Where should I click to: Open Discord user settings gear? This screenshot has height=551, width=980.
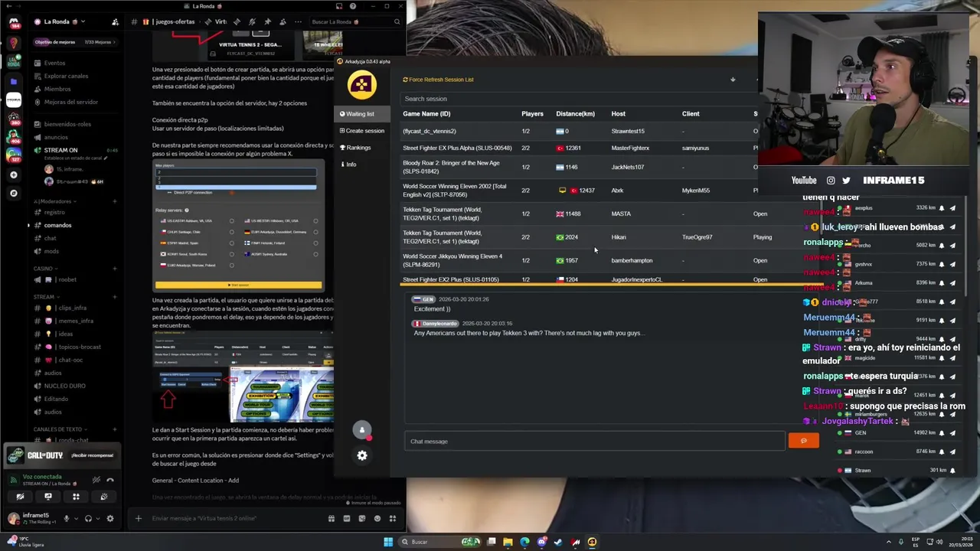(x=110, y=518)
